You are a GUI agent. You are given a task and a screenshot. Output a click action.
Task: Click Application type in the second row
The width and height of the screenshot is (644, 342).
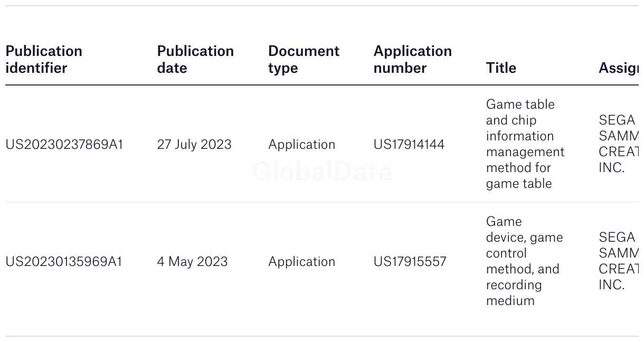click(x=301, y=261)
